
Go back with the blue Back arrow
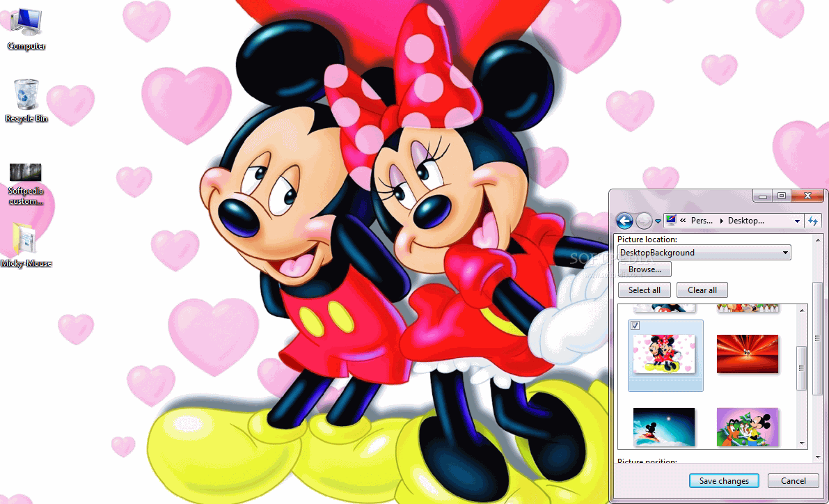624,221
